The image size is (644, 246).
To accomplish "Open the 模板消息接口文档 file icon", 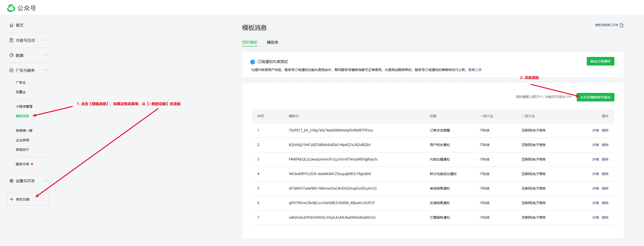I will pos(621,25).
